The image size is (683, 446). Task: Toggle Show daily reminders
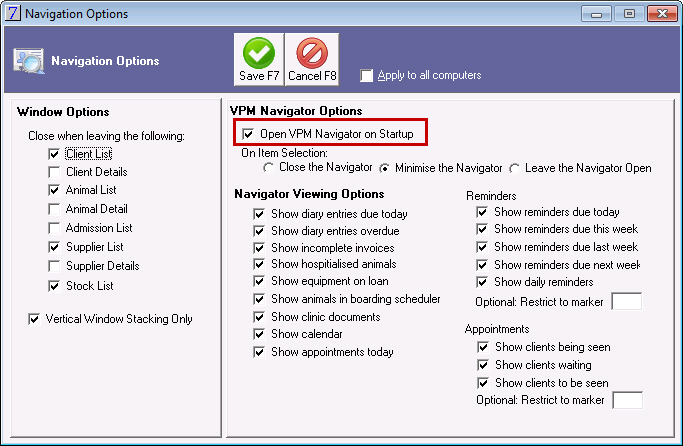[x=482, y=282]
